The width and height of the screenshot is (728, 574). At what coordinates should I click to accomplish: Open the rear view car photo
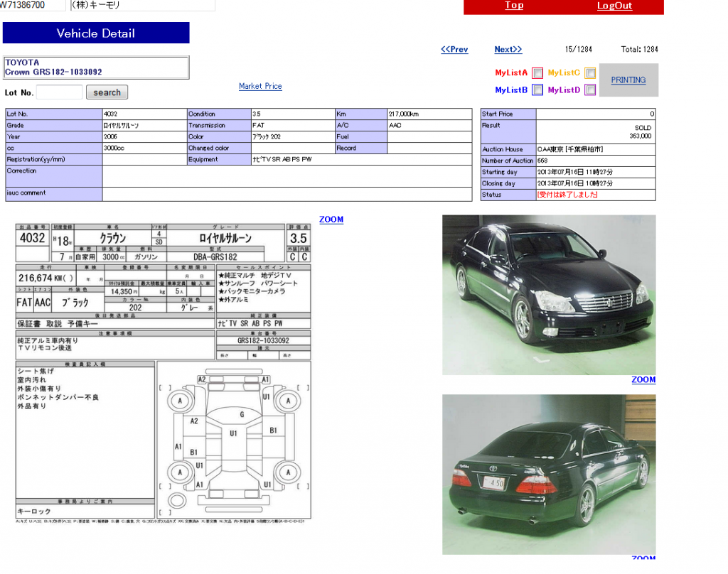click(549, 474)
